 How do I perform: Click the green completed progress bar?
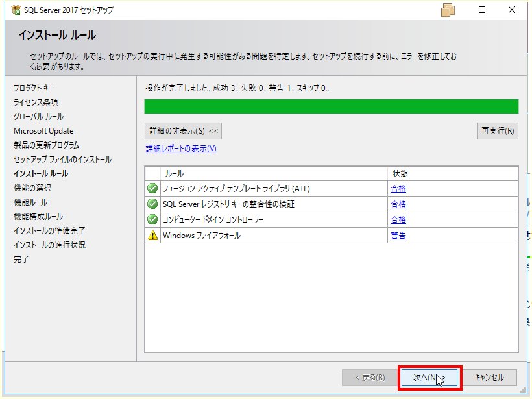tap(332, 106)
